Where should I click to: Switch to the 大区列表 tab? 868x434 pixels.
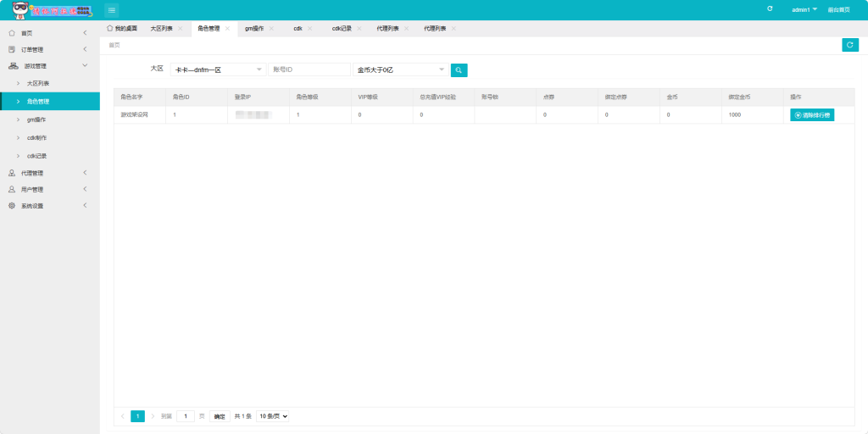coord(161,28)
